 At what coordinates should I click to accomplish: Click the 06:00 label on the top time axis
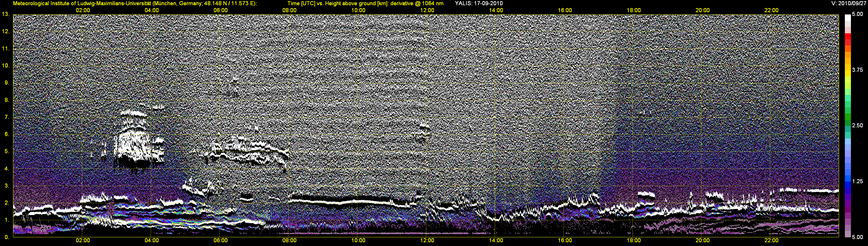220,10
